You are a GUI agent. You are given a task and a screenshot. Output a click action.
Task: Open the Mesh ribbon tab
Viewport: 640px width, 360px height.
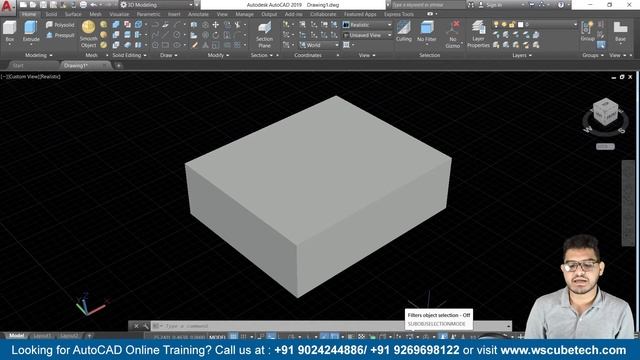point(96,14)
